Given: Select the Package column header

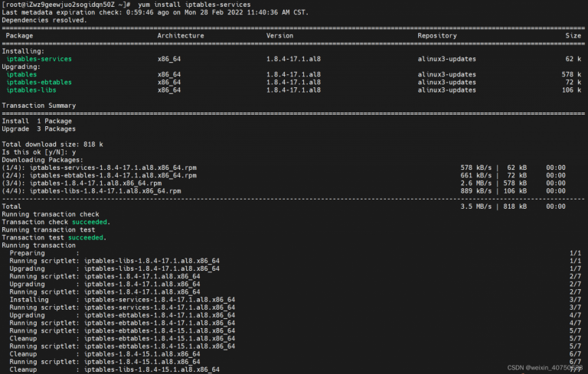Looking at the screenshot, I should (19, 35).
